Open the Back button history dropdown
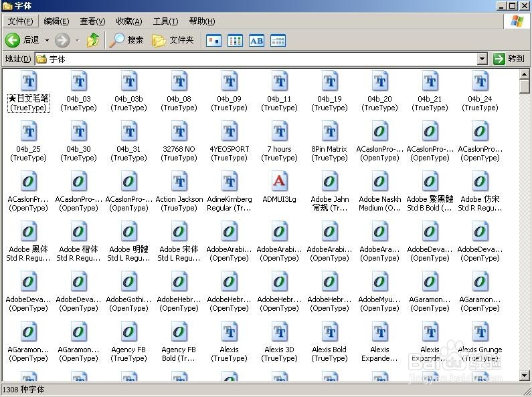The width and height of the screenshot is (532, 397). point(47,40)
